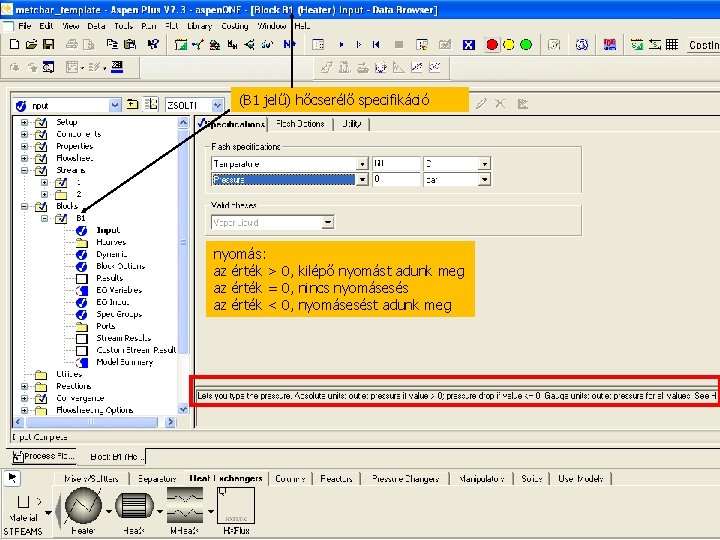Select Block Options in tree
The image size is (720, 540).
[x=120, y=266]
